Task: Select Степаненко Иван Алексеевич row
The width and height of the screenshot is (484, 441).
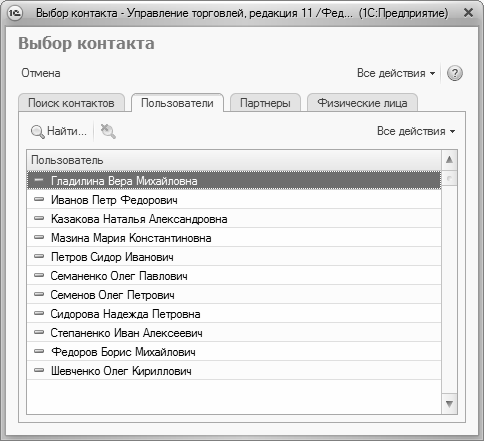Action: pyautogui.click(x=234, y=333)
